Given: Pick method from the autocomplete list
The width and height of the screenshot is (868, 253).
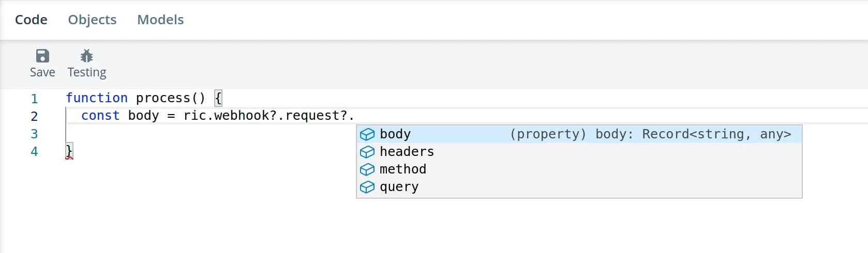Looking at the screenshot, I should (403, 169).
